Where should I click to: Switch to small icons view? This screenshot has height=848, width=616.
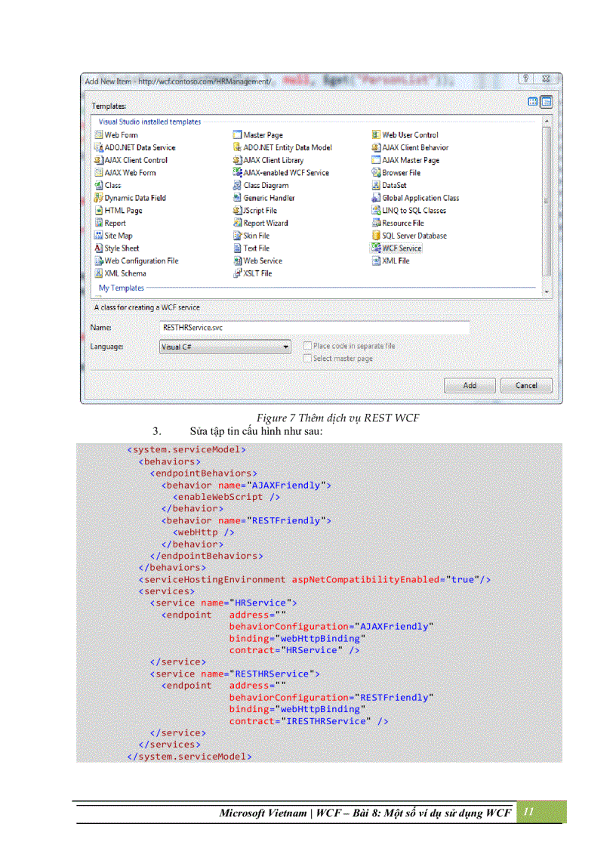(533, 101)
